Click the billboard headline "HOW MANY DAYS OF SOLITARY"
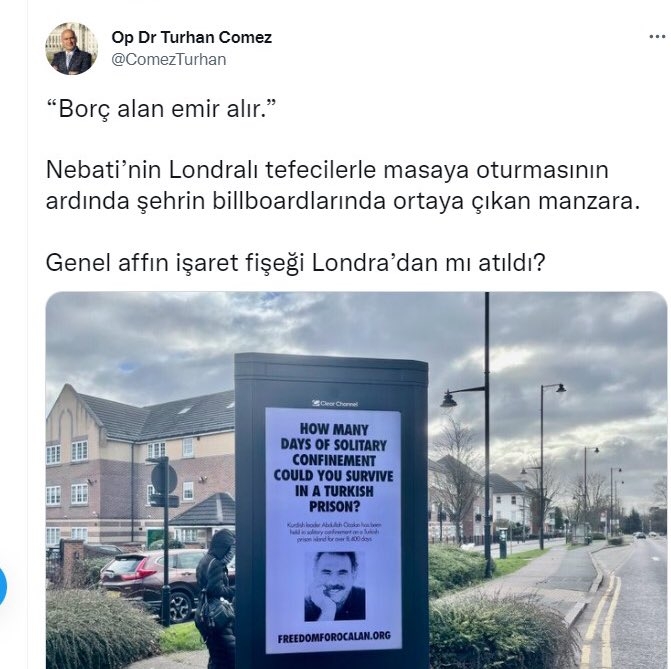671x669 pixels. tap(333, 437)
